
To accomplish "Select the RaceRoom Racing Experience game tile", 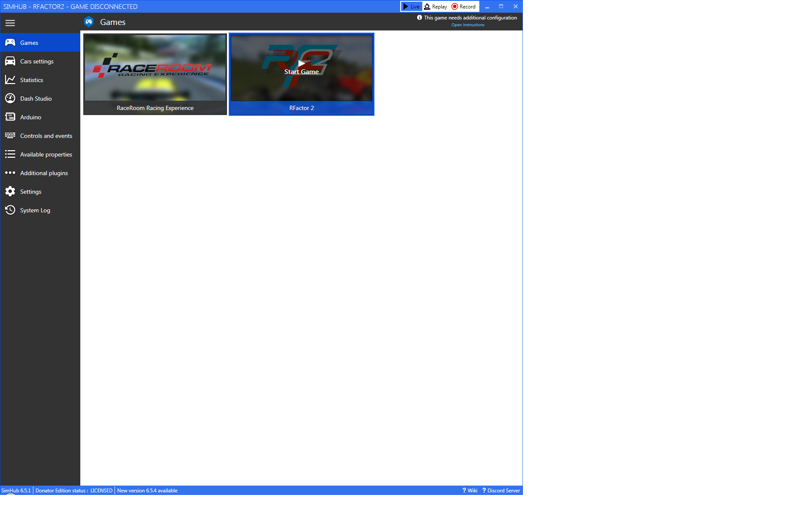I will [155, 74].
